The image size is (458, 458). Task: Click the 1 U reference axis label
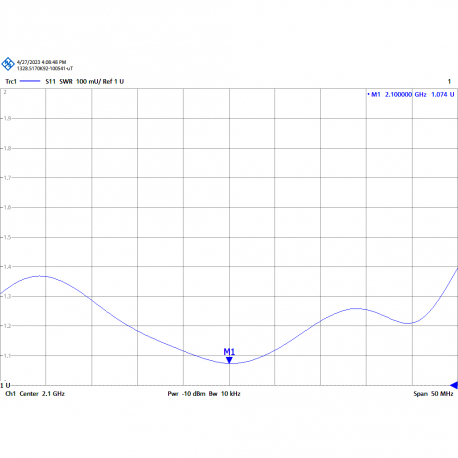(5, 386)
